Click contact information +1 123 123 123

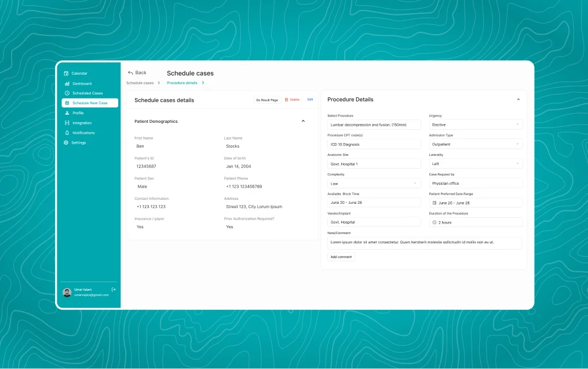click(x=151, y=207)
